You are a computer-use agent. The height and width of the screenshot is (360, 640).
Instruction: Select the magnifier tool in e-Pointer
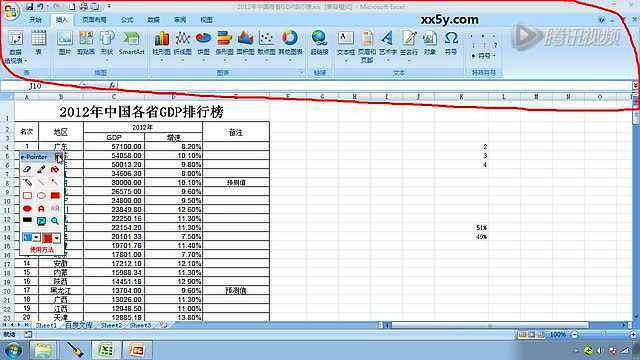[55, 221]
